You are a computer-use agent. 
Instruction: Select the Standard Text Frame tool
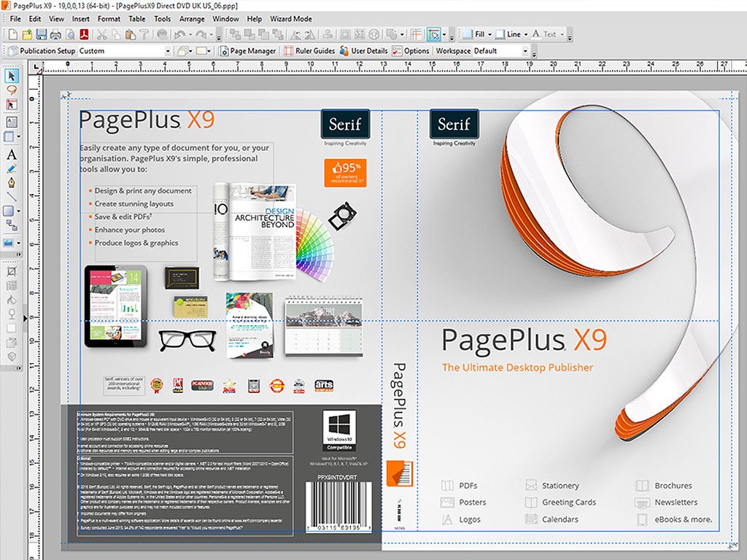pos(12,122)
